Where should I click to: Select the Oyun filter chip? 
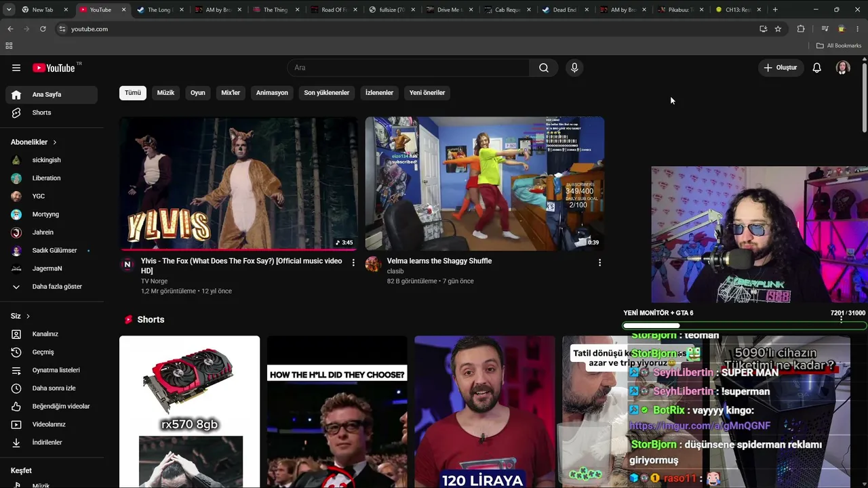tap(198, 93)
